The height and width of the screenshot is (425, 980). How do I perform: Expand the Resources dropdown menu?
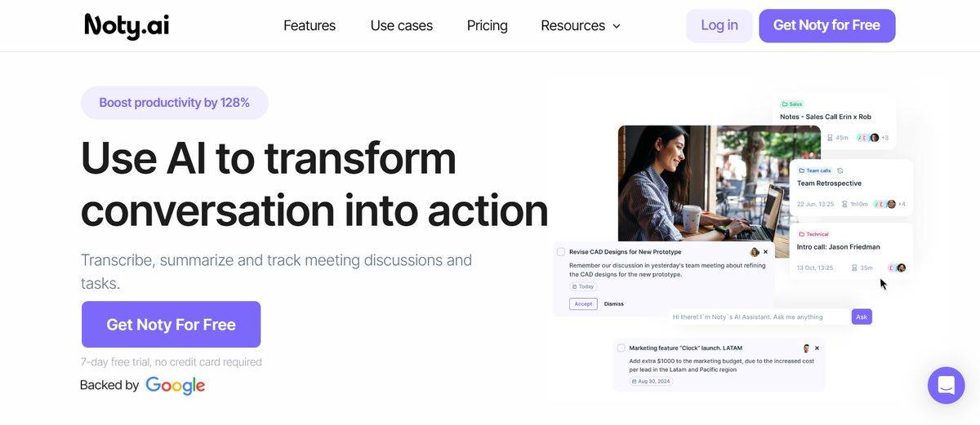coord(581,26)
